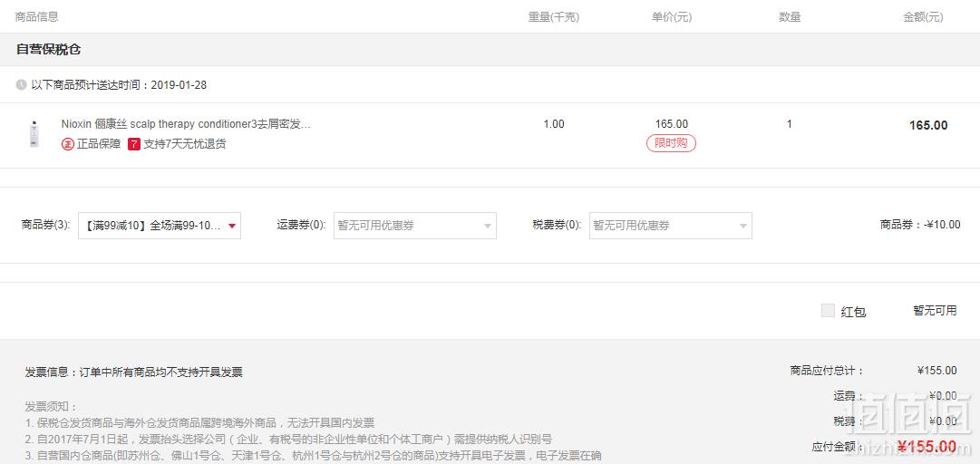The width and height of the screenshot is (980, 464).
Task: Click invoice notice item 2 about 2017年7月1日
Action: [289, 439]
